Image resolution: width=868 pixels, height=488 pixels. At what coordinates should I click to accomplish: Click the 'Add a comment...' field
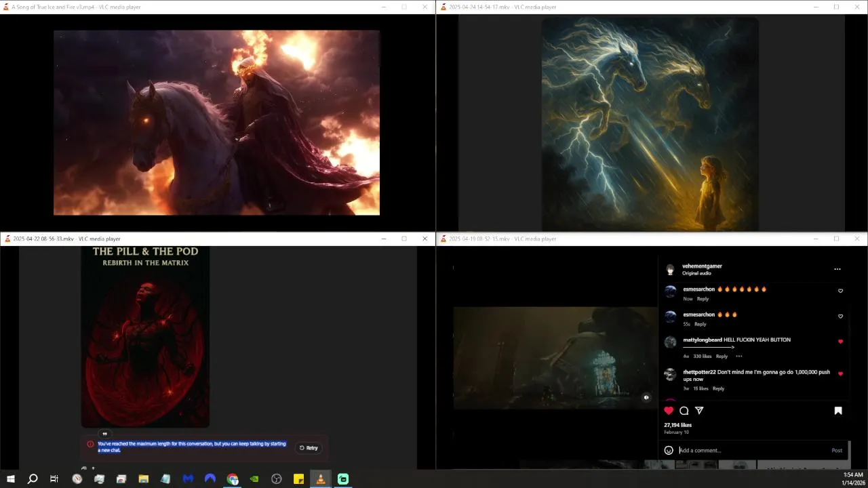(753, 451)
